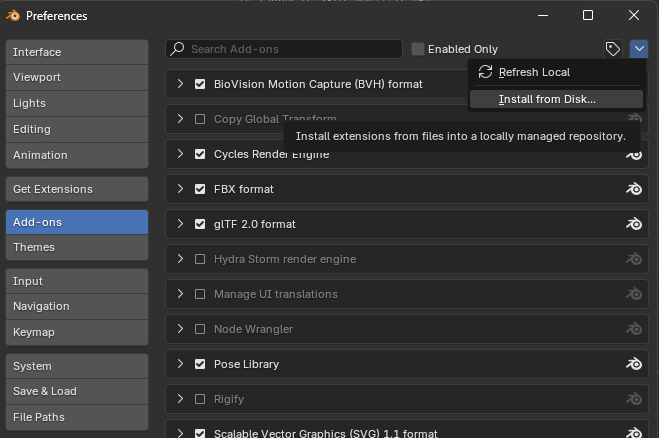Click Blender icon on Cycles Render Engine row

click(634, 155)
